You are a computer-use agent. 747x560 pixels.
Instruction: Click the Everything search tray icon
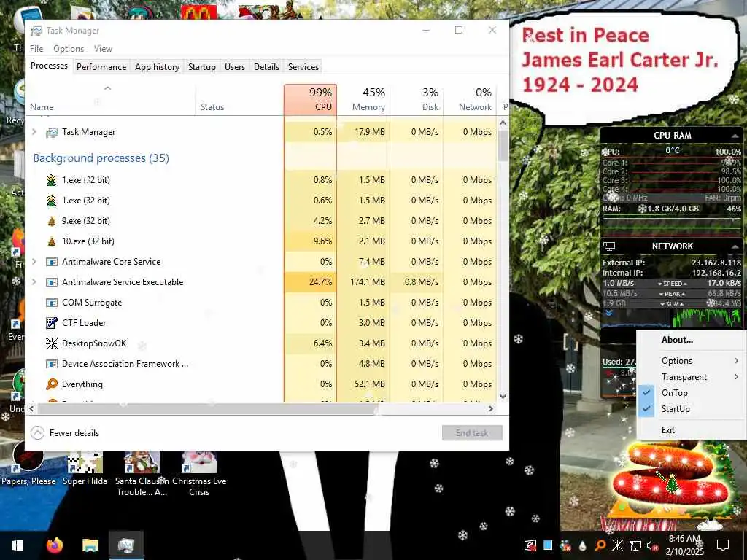(600, 545)
